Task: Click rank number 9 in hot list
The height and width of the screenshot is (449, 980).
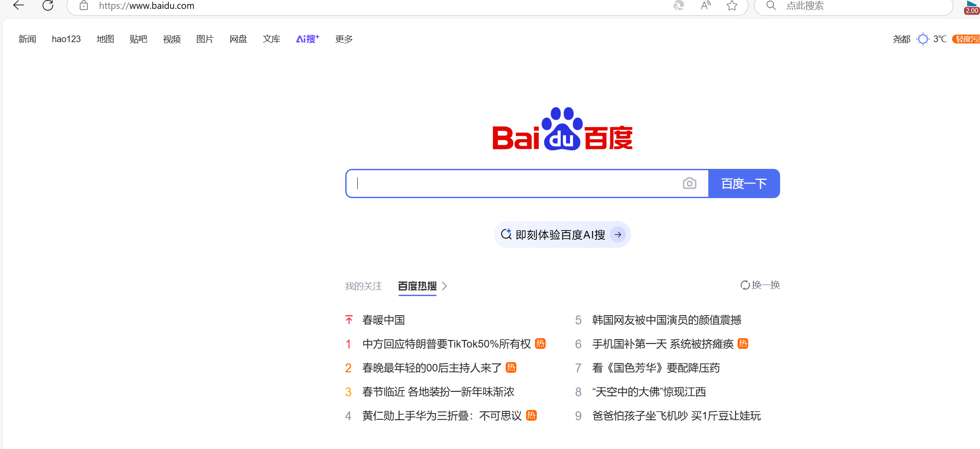Action: click(x=578, y=416)
